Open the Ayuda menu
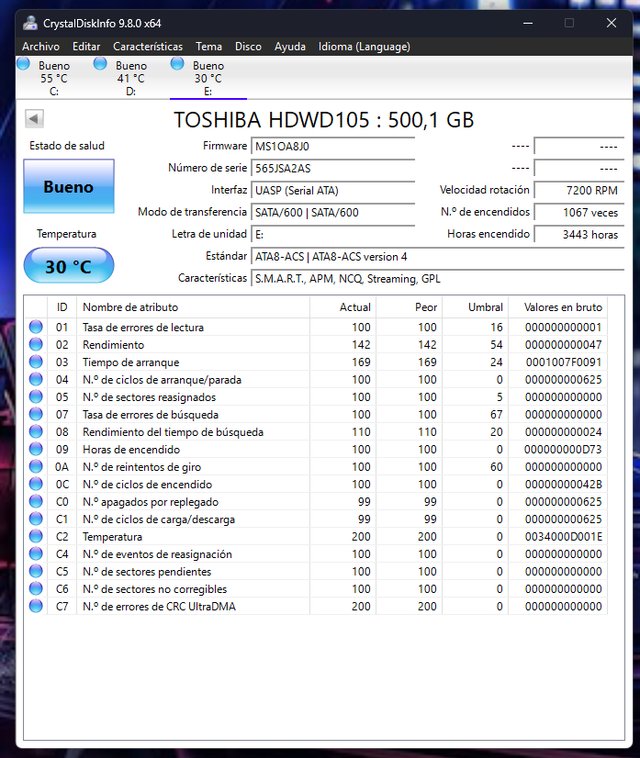The width and height of the screenshot is (640, 758). tap(290, 46)
